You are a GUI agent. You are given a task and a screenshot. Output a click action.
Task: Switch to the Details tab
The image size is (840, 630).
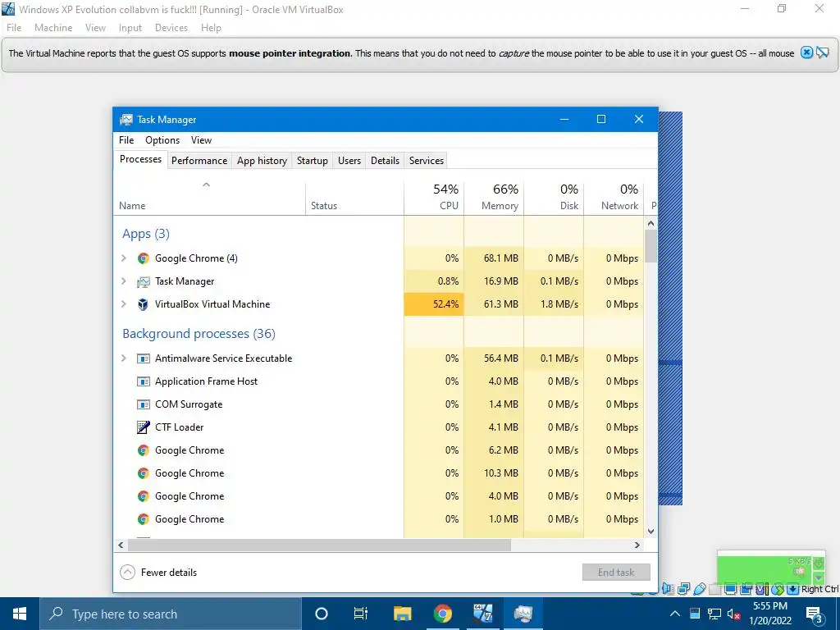386,161
